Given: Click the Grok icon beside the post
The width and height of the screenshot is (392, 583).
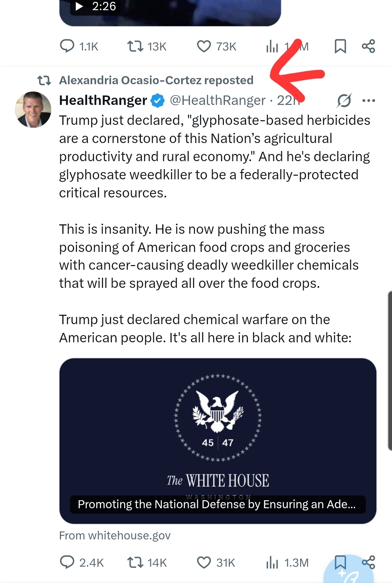Looking at the screenshot, I should [x=344, y=101].
